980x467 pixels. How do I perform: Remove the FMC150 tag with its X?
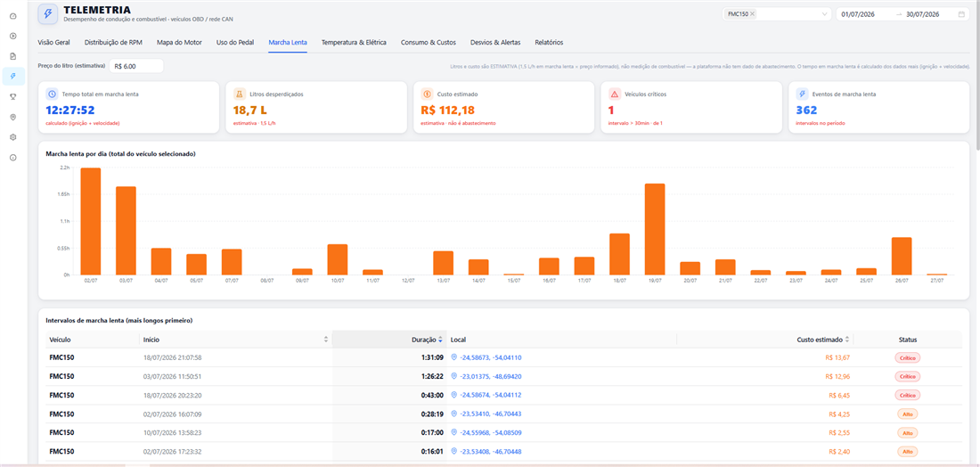752,13
